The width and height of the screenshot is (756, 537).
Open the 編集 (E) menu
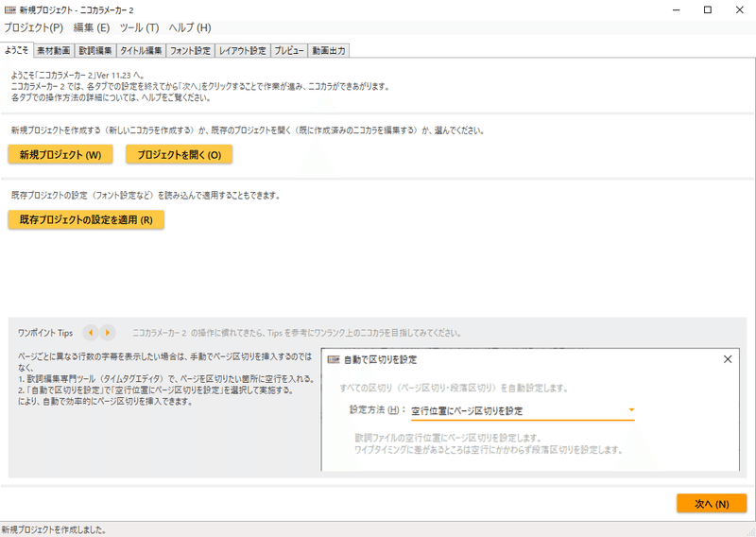coord(92,27)
